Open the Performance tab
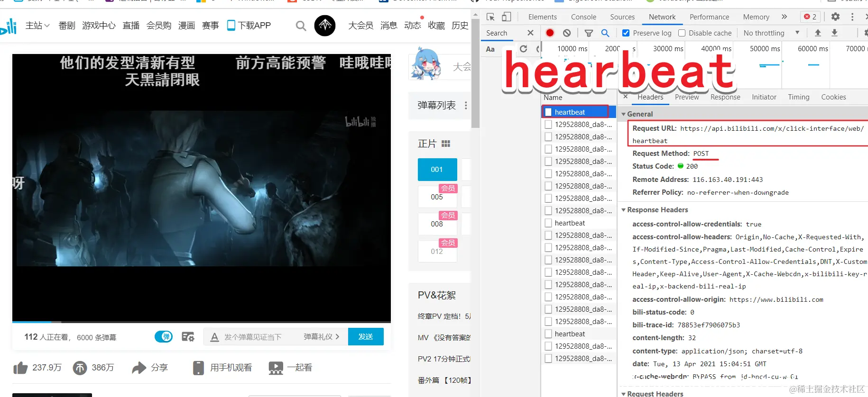The image size is (868, 397). [709, 17]
